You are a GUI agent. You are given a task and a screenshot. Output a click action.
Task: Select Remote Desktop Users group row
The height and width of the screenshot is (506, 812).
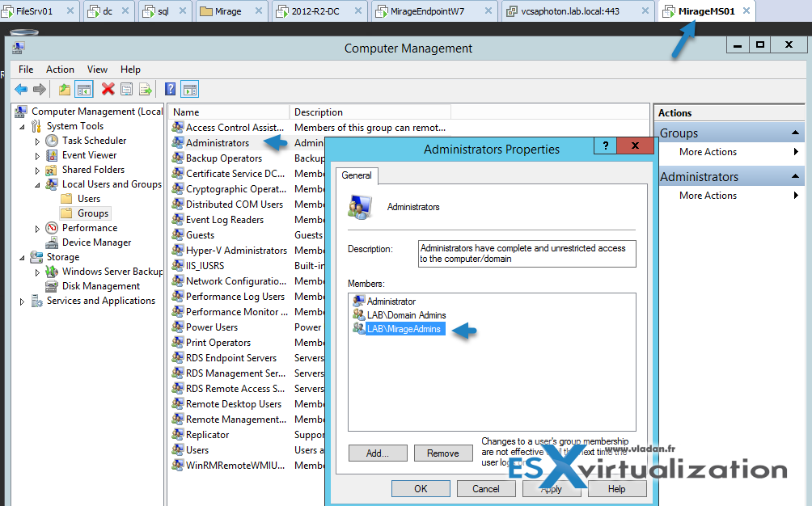[234, 404]
